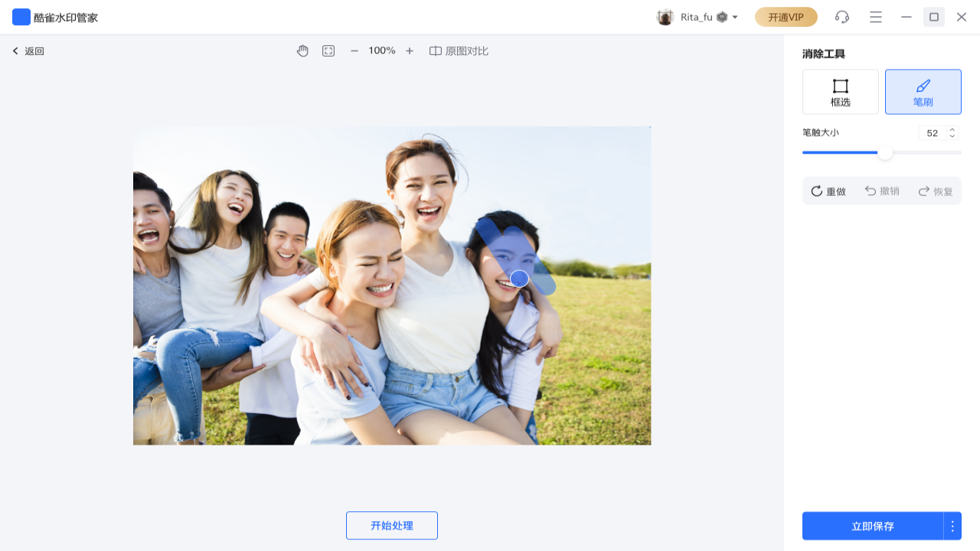Click the 撤销 undo icon

point(870,191)
